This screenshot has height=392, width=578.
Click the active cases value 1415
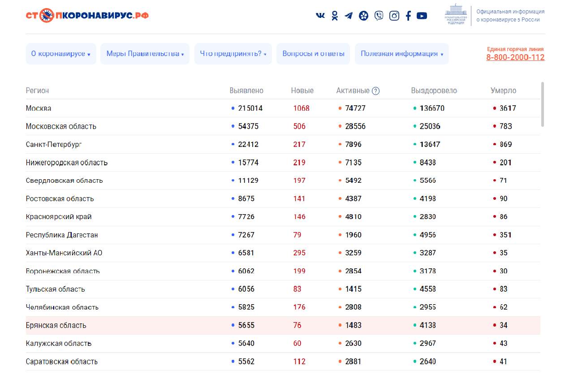(354, 289)
